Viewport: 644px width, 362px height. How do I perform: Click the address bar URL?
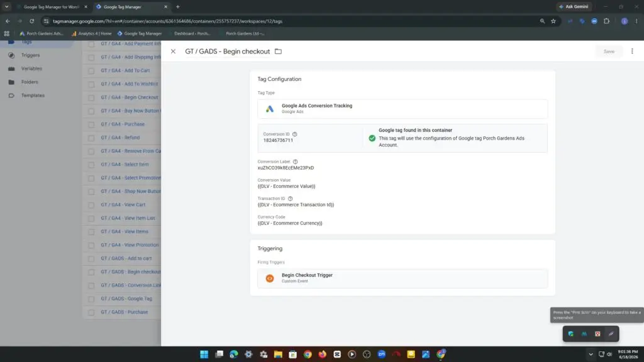coord(167,21)
